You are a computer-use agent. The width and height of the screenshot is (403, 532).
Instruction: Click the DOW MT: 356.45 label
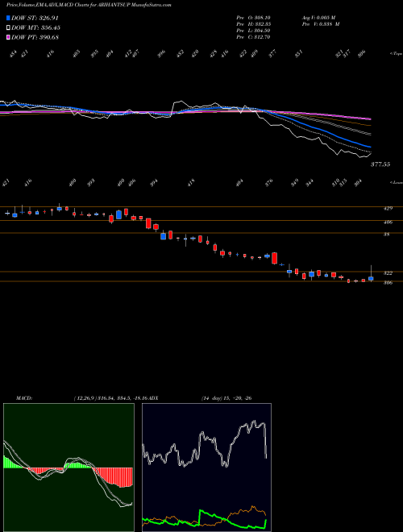point(35,27)
